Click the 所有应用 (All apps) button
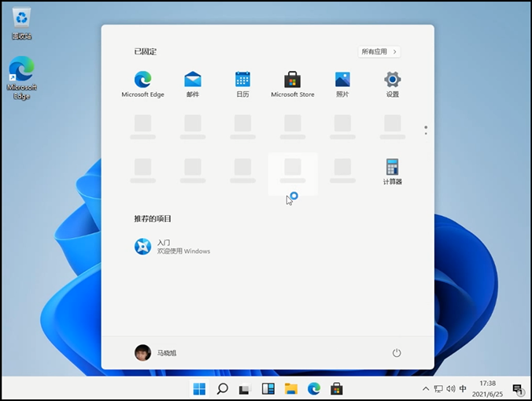The width and height of the screenshot is (532, 401). pyautogui.click(x=379, y=52)
